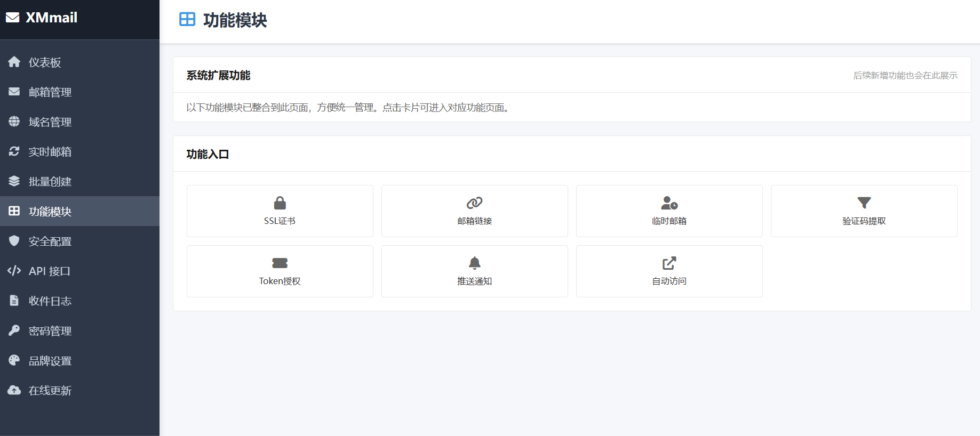This screenshot has height=436, width=980.
Task: Open the 验证码提取 card label
Action: [864, 221]
